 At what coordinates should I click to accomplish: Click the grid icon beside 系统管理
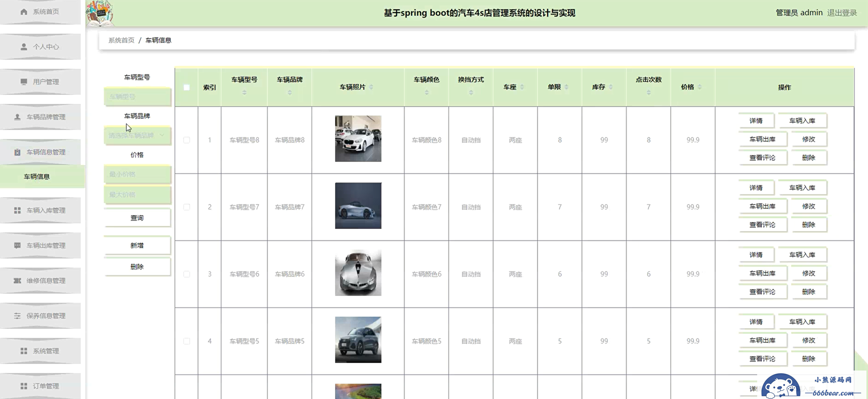tap(24, 351)
